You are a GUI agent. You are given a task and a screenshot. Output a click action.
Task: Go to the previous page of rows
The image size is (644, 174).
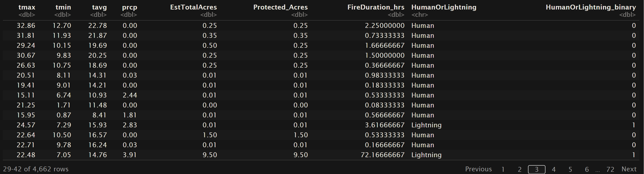click(x=478, y=169)
